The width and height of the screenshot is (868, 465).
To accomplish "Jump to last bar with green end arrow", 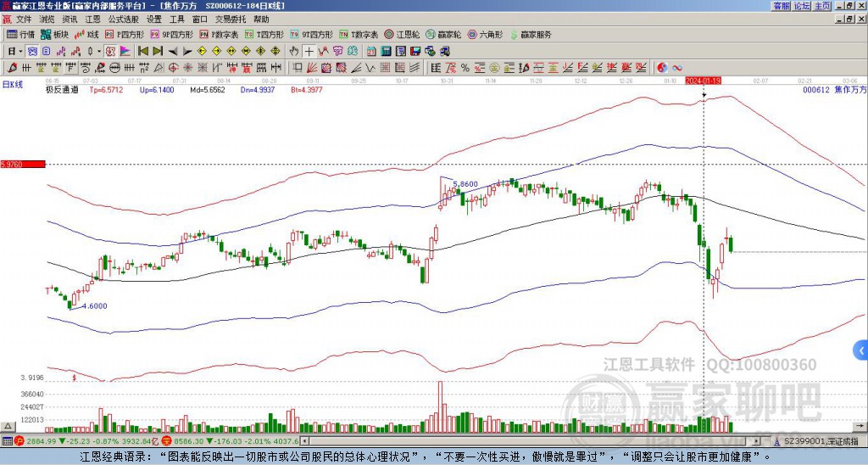I will click(x=157, y=51).
